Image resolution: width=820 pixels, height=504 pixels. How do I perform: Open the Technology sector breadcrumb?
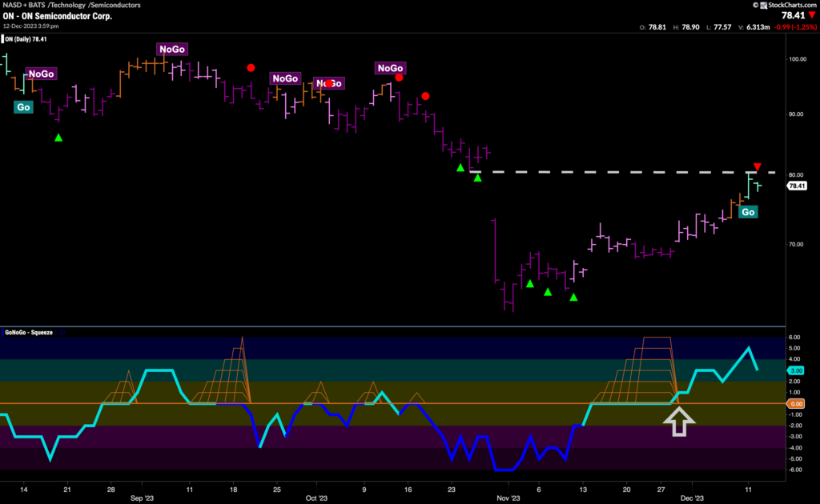point(69,6)
